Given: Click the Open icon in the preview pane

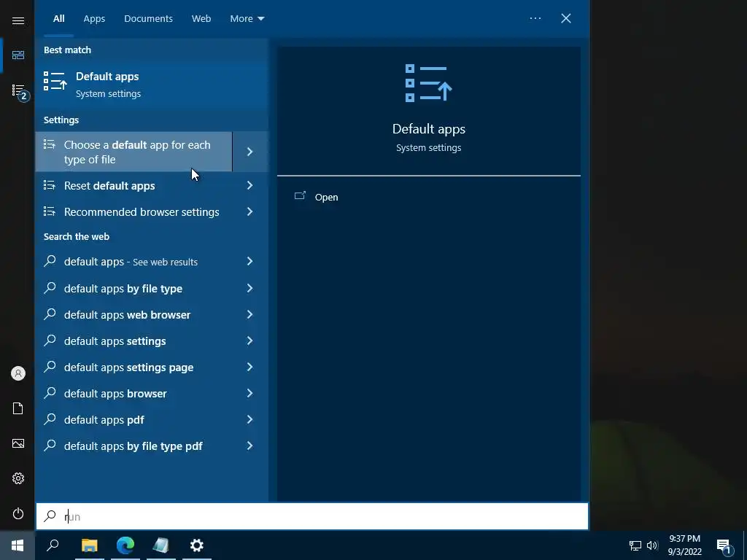Looking at the screenshot, I should pos(300,195).
